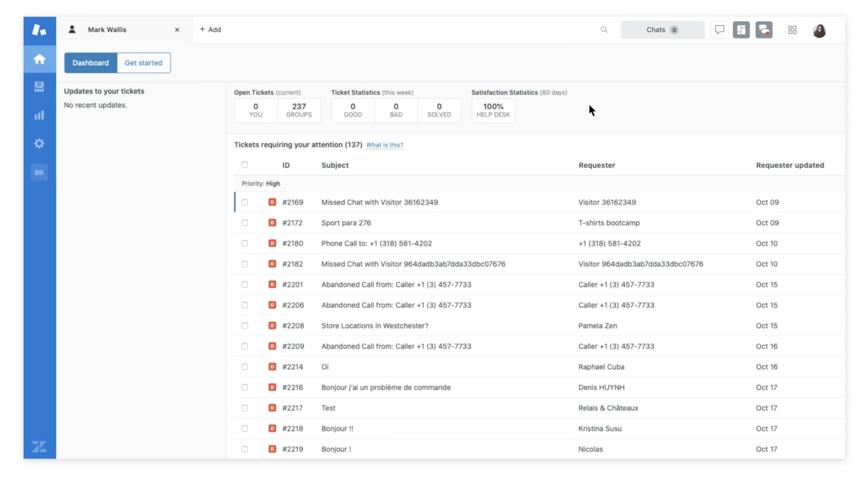
Task: Open Reporting via the bar chart icon
Action: (x=39, y=115)
